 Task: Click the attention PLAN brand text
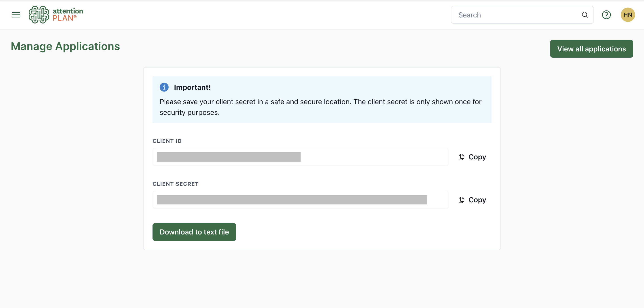[68, 15]
